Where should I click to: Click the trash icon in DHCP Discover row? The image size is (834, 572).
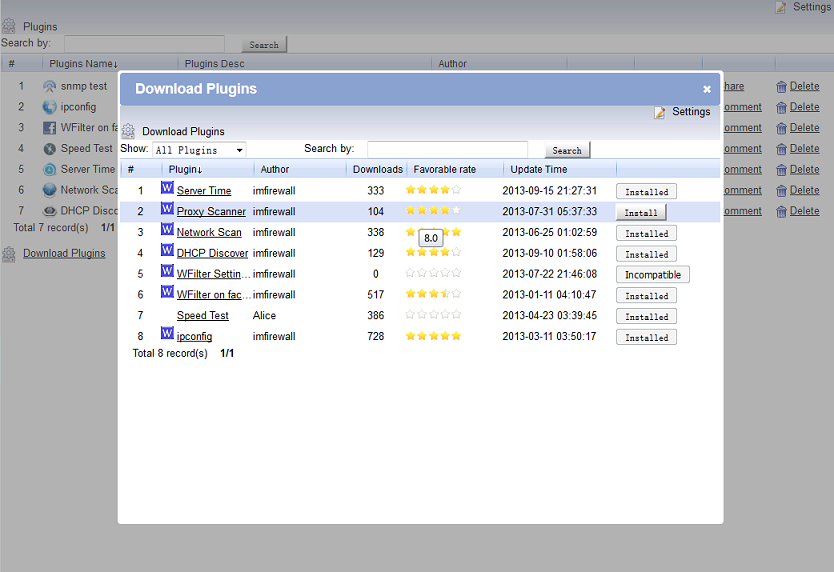(781, 212)
